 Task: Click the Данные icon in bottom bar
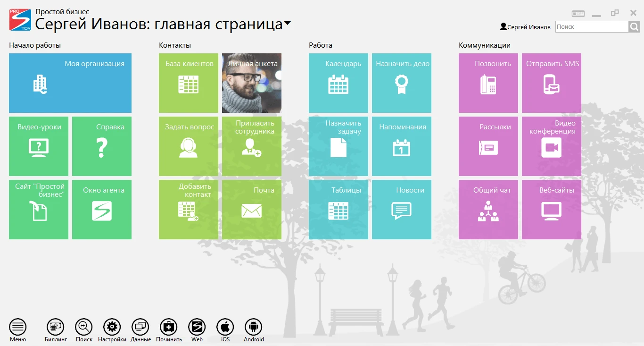tap(140, 327)
